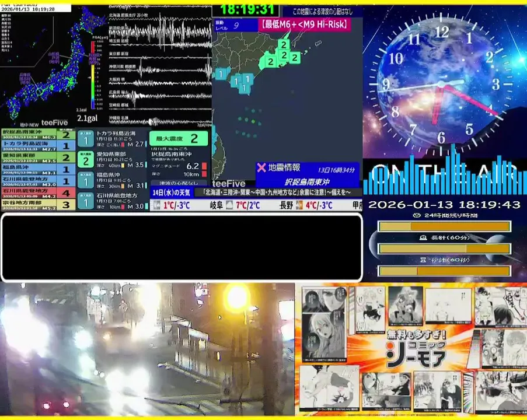This screenshot has width=527, height=420.
Task: Click この地震による津波の心配はなし notice
Action: coord(323,12)
